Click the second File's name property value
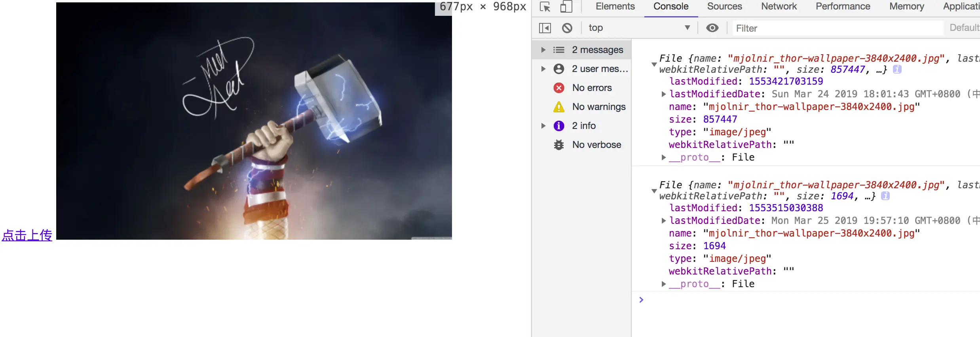 (811, 233)
